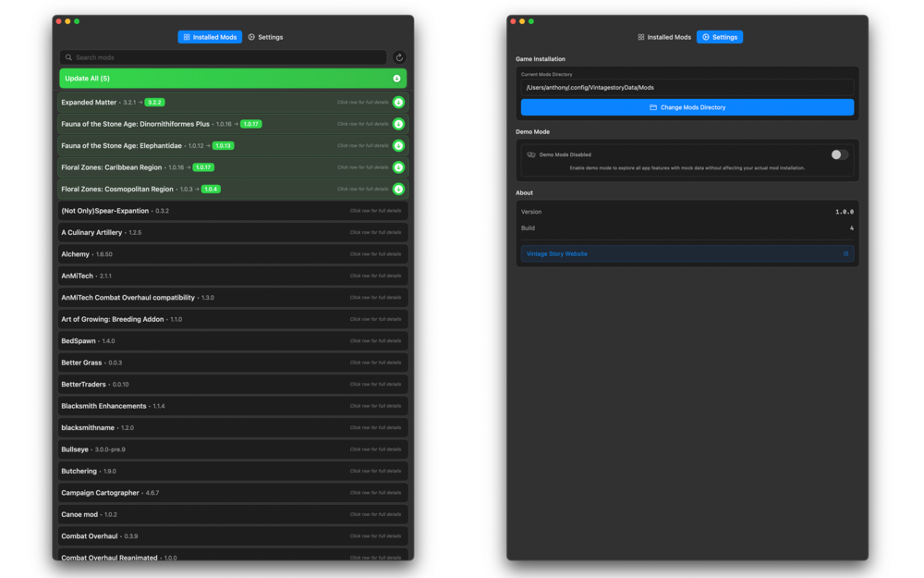Click update icon for Fauna Elephantidae mod
The width and height of the screenshot is (924, 578).
tap(398, 145)
